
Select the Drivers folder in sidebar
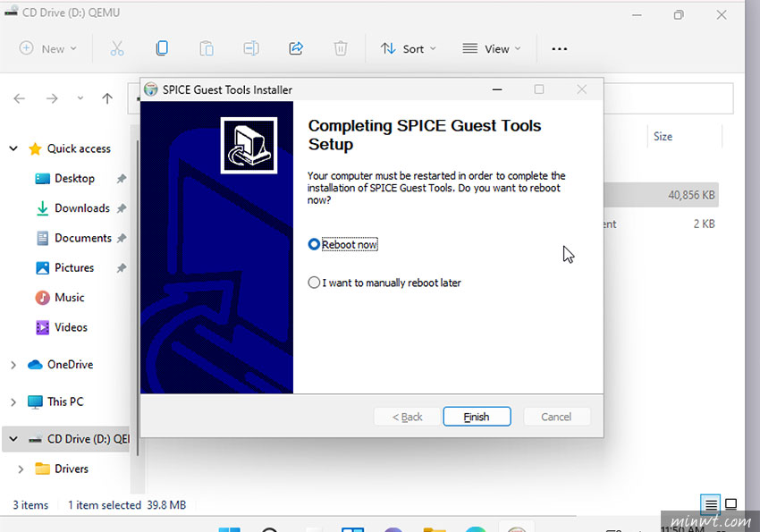71,469
